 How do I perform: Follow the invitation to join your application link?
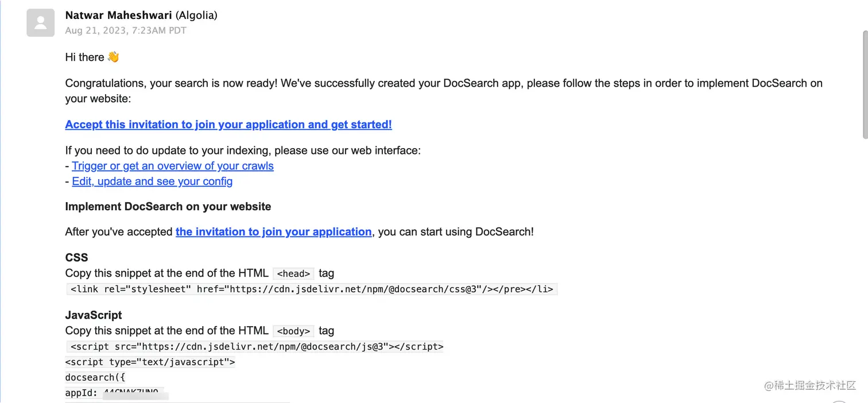point(274,232)
